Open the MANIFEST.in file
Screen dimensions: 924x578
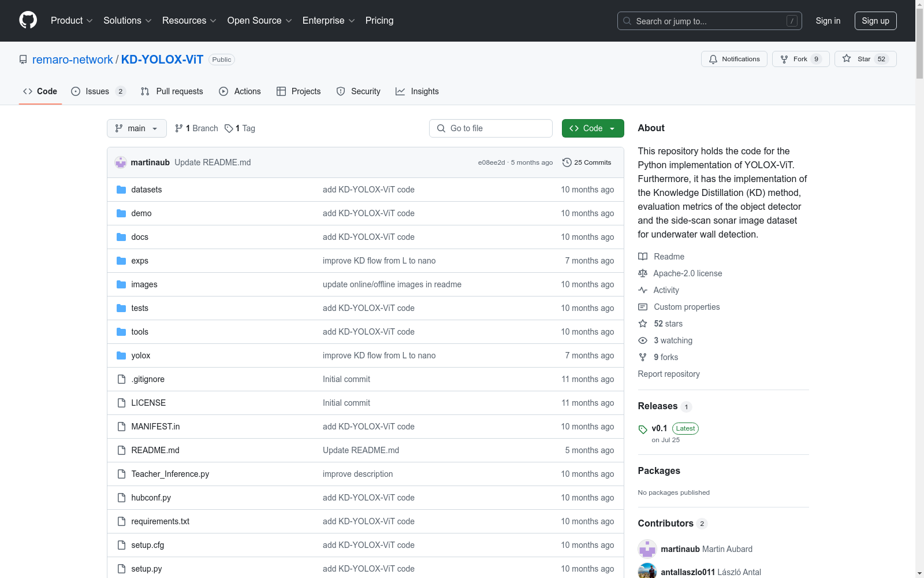tap(155, 427)
